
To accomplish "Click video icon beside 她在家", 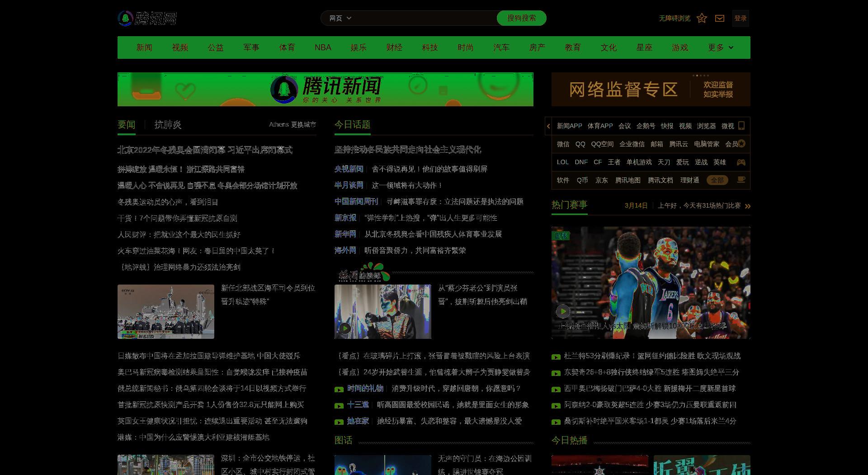I will [x=339, y=422].
